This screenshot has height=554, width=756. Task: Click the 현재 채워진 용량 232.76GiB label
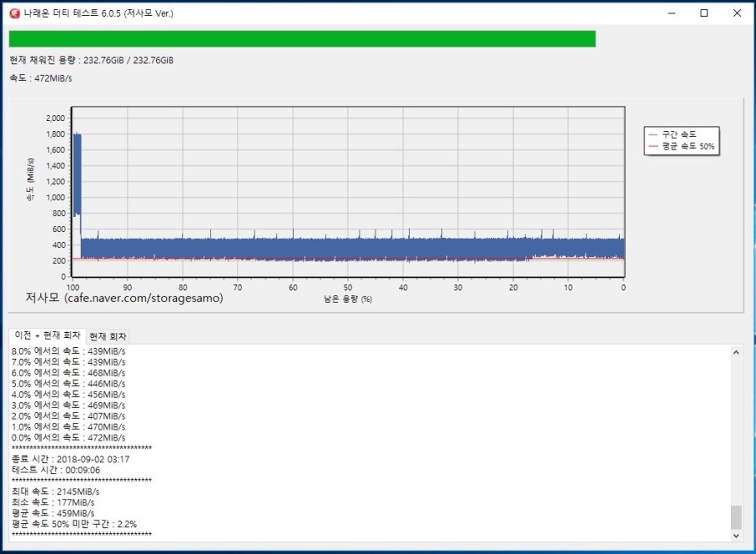click(92, 61)
